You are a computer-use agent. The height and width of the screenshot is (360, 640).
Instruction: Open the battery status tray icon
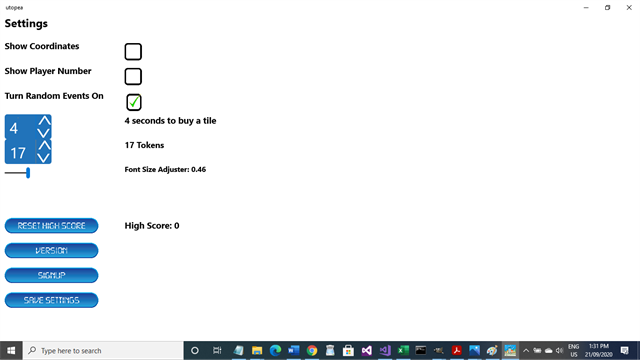[x=537, y=351]
